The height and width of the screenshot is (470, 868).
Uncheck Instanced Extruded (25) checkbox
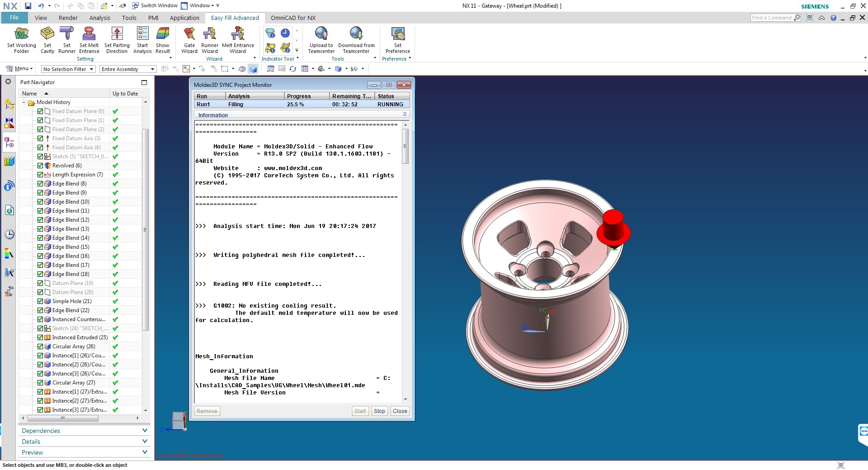[x=40, y=337]
